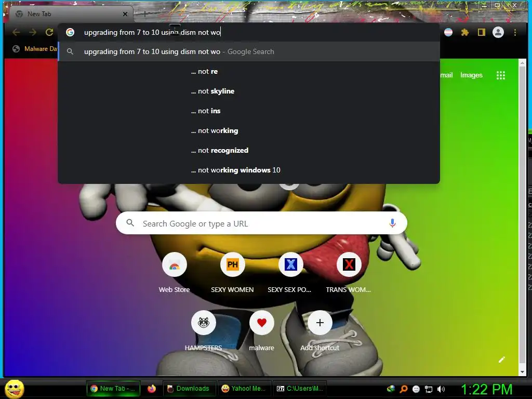Open the smiley Start button
The image size is (532, 399).
(x=14, y=389)
